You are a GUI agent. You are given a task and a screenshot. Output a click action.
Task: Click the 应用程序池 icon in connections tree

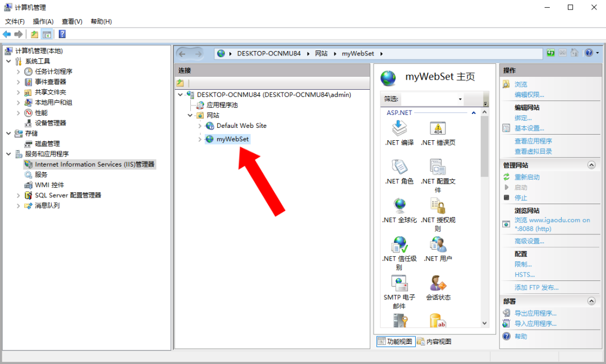click(200, 105)
